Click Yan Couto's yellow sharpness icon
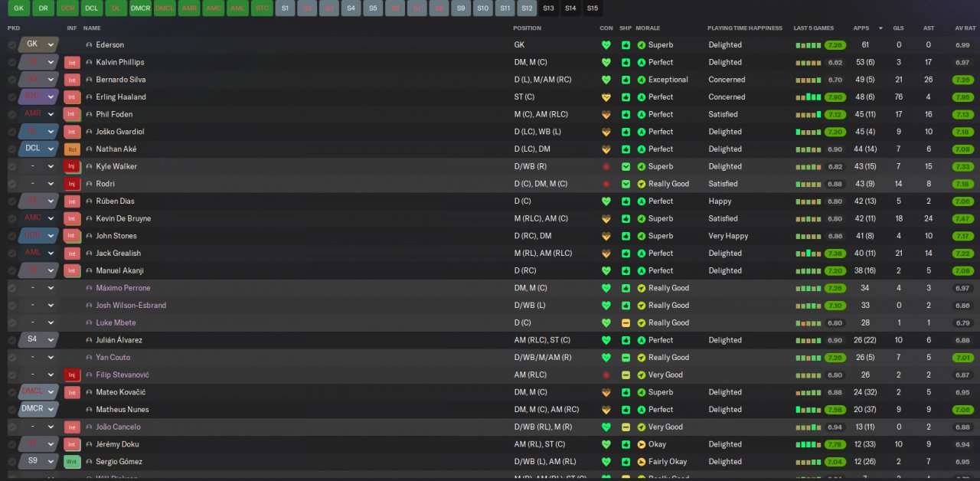Screen dimensions: 980x481 click(626, 358)
